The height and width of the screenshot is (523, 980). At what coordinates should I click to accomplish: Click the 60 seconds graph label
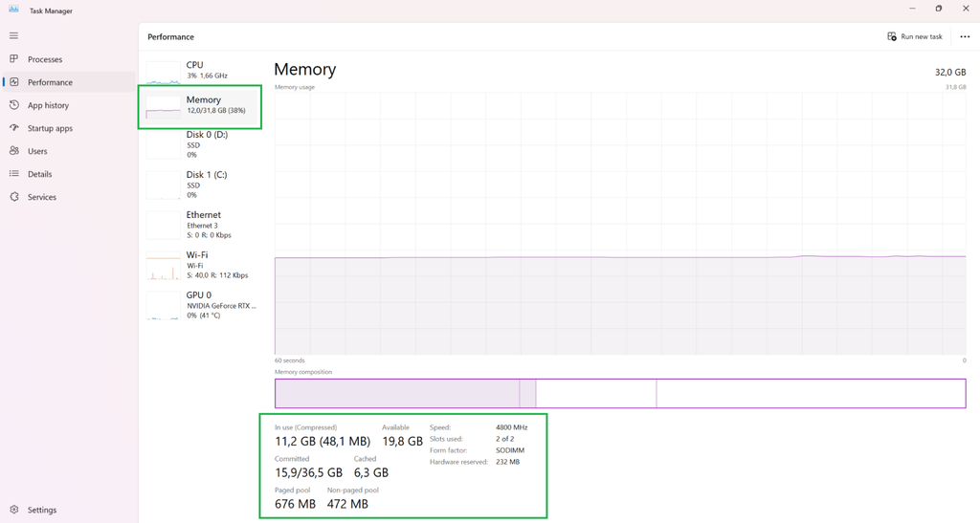click(x=289, y=360)
